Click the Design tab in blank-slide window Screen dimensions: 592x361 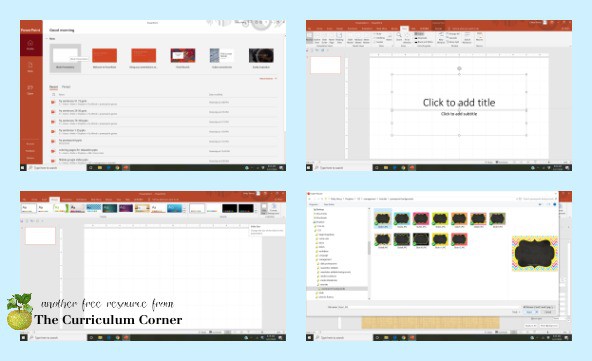point(54,199)
